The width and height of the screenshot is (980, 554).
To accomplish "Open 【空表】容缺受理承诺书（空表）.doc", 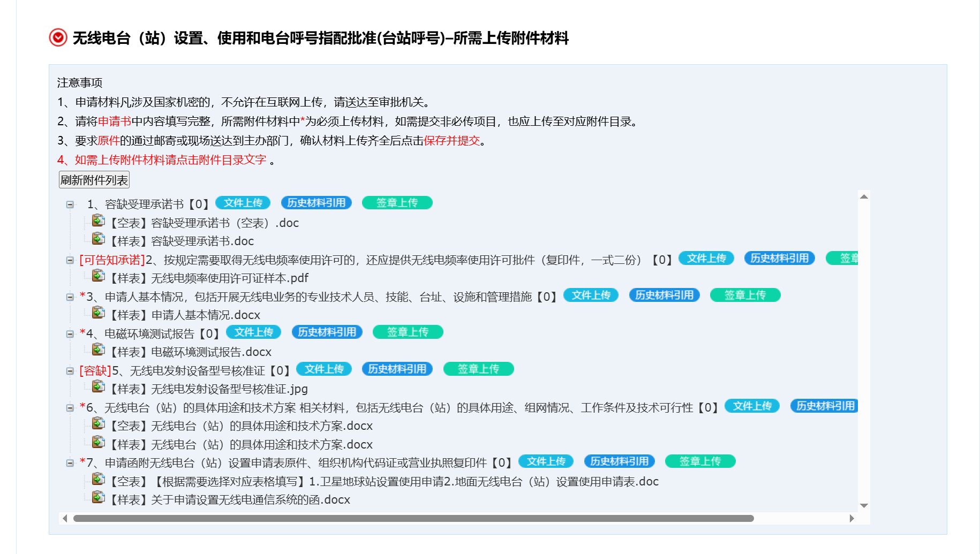I will pos(204,223).
